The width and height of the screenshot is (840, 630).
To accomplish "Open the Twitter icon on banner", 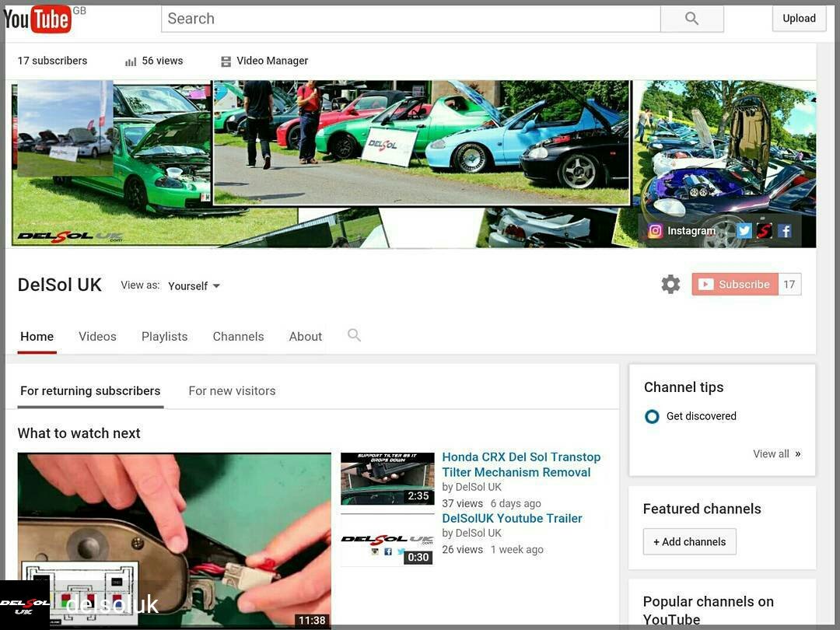I will coord(744,231).
